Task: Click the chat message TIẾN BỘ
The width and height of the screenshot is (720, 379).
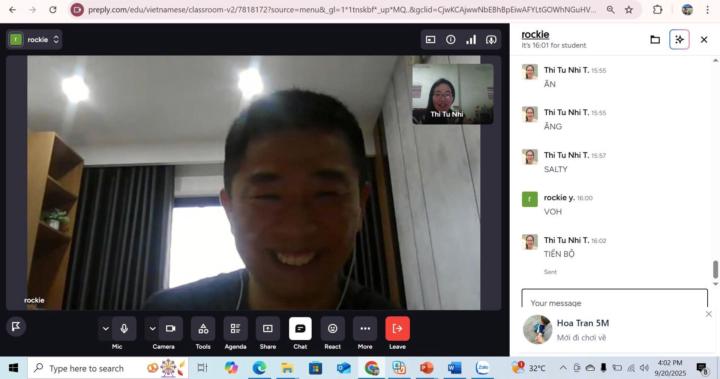Action: click(x=559, y=254)
